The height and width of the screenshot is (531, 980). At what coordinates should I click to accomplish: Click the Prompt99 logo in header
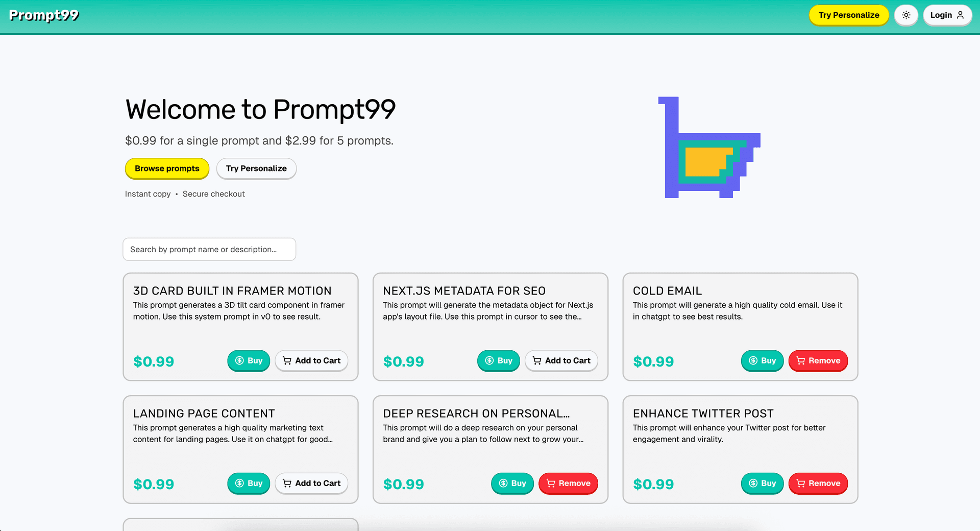click(44, 15)
